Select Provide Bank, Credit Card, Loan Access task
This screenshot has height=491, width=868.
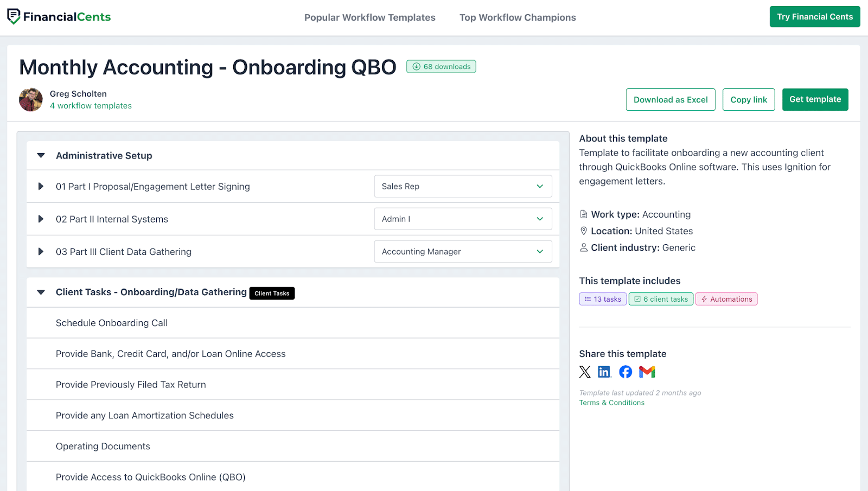coord(293,354)
